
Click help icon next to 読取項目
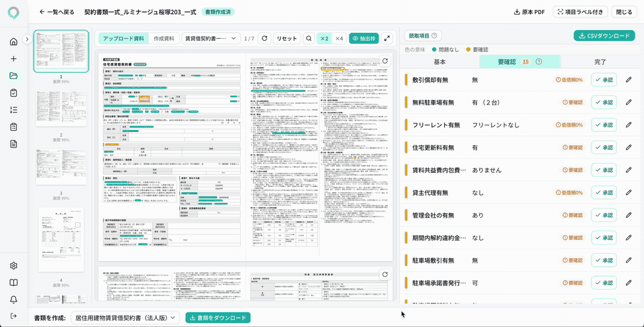[434, 36]
